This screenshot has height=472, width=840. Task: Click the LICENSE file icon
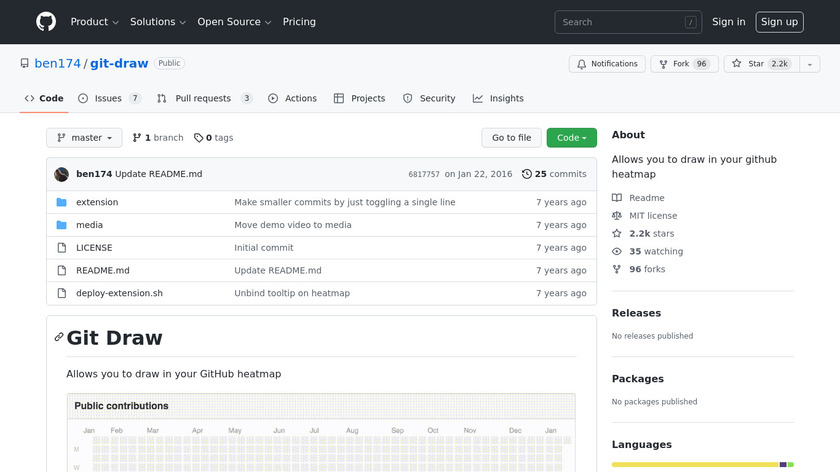point(62,248)
